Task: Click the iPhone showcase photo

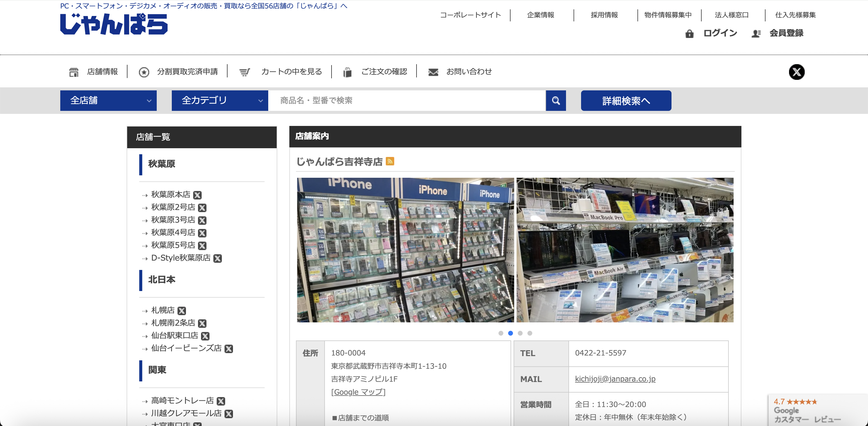Action: point(405,250)
